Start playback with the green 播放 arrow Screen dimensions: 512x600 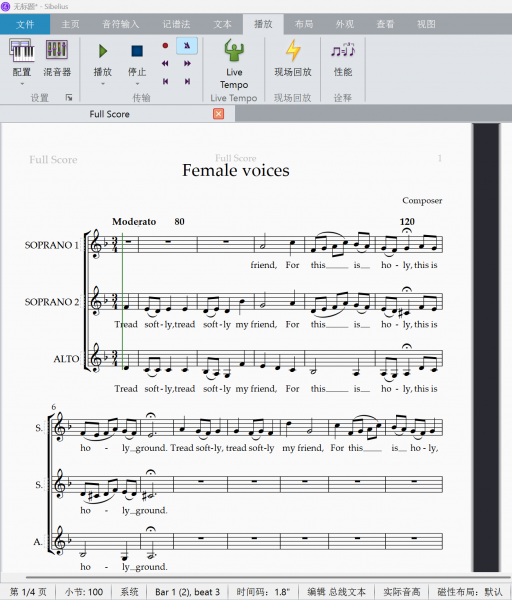tap(103, 51)
